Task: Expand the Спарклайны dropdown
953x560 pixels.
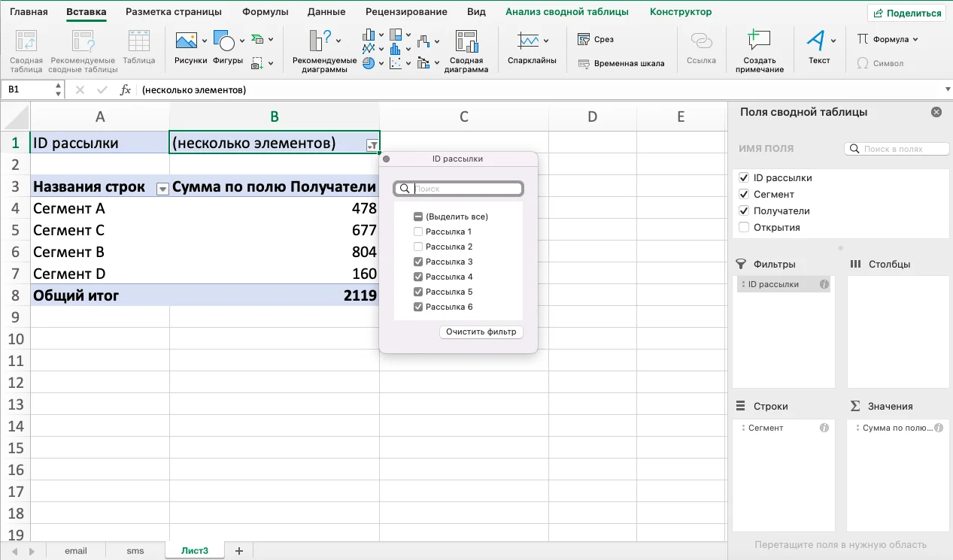Action: click(546, 41)
